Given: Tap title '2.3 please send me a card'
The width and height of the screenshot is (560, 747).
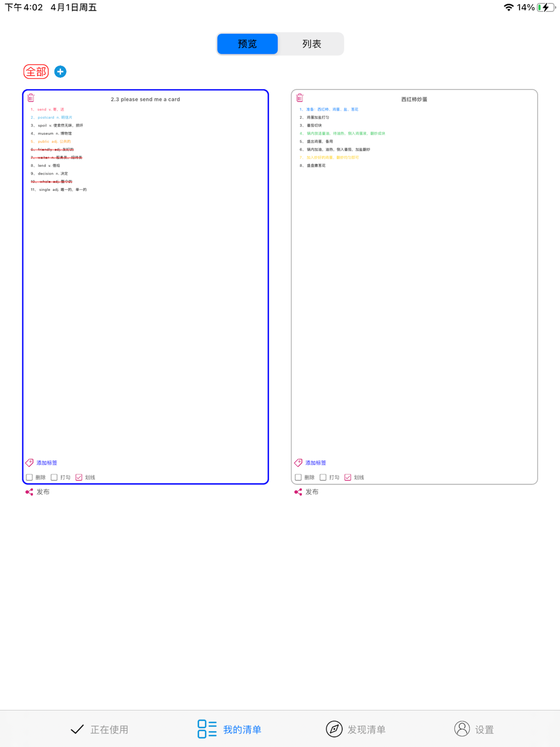Looking at the screenshot, I should 146,99.
